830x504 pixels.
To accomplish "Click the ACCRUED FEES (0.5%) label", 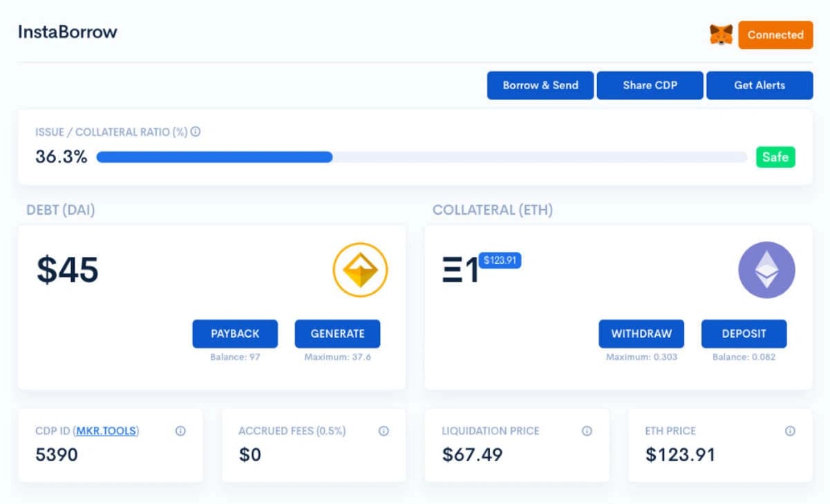I will point(292,431).
